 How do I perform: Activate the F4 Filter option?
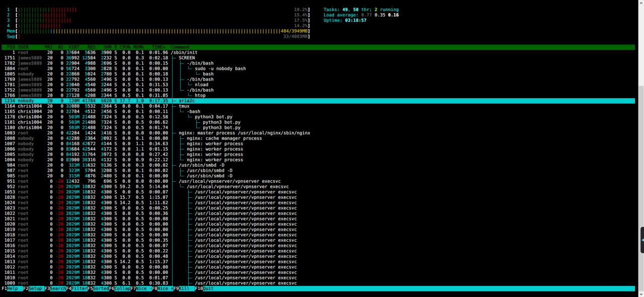point(78,288)
